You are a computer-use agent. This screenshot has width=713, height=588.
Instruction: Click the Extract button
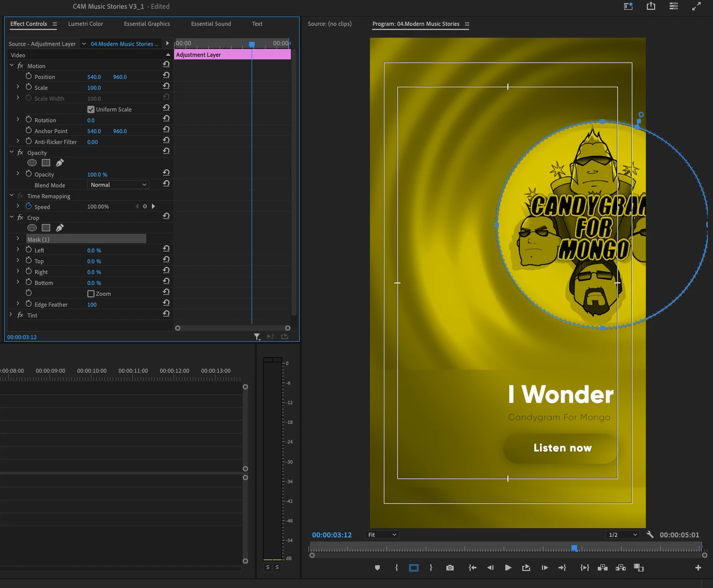coord(621,568)
